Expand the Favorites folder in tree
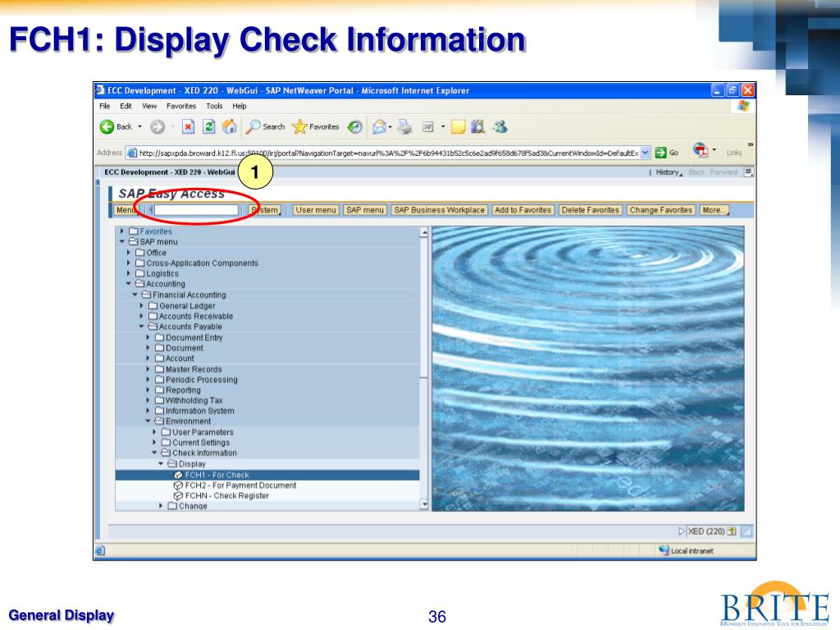Viewport: 840px width, 630px height. point(122,231)
